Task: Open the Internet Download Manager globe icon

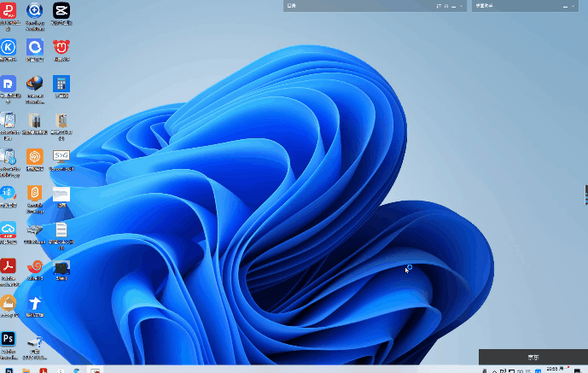Action: click(x=35, y=84)
